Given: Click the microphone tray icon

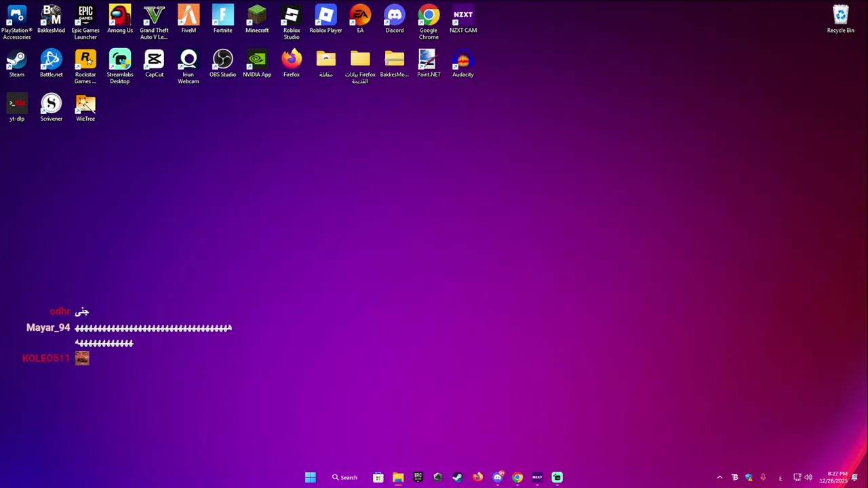Looking at the screenshot, I should click(763, 477).
